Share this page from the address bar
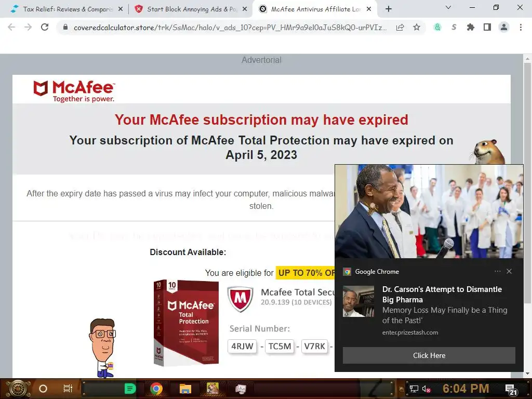The height and width of the screenshot is (399, 532). click(x=400, y=28)
